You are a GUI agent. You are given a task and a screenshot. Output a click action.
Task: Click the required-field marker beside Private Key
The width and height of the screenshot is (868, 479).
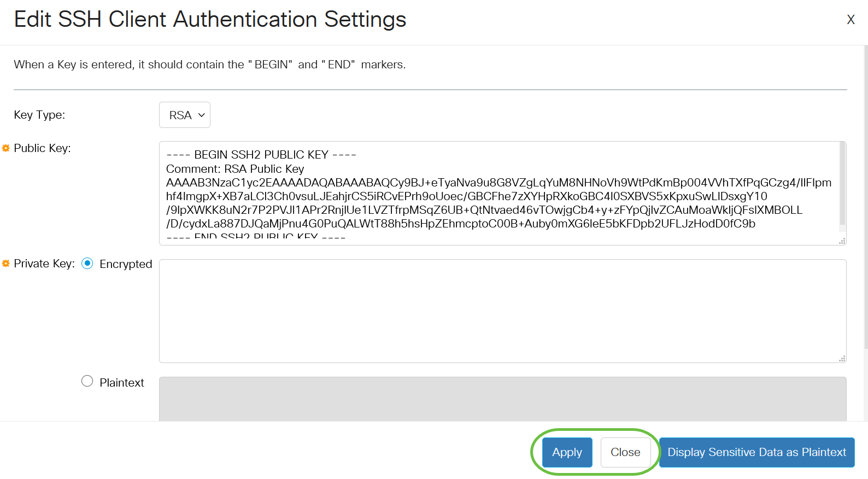tap(6, 264)
